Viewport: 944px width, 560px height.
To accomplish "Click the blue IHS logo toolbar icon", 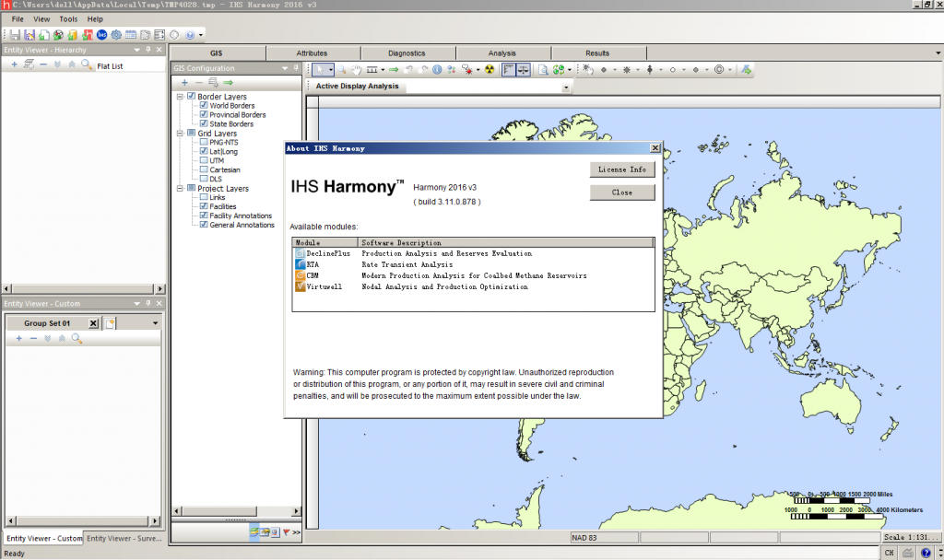I will (x=101, y=35).
